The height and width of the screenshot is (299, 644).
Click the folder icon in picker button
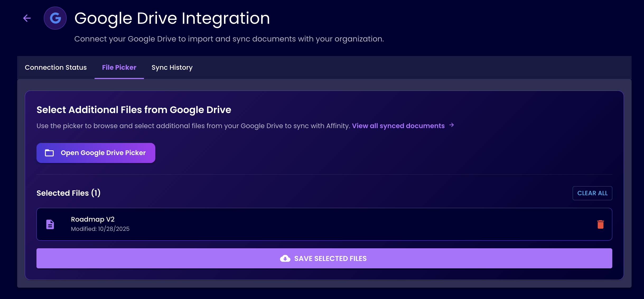click(49, 153)
